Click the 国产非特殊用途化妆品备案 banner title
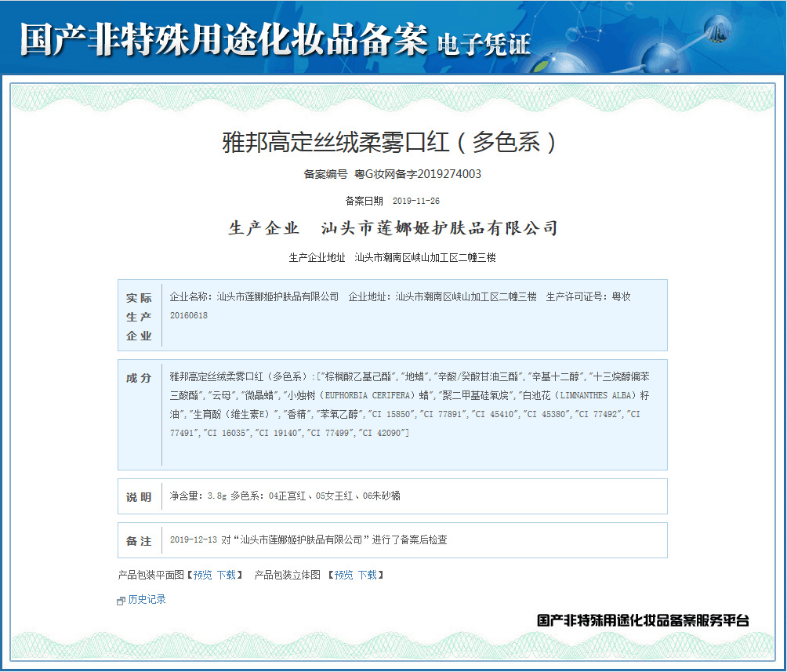 224,39
